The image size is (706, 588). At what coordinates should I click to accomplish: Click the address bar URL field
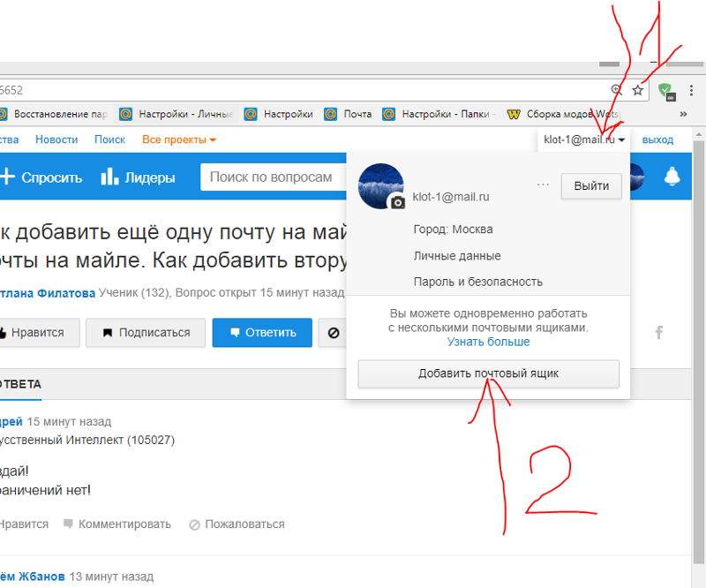click(302, 90)
